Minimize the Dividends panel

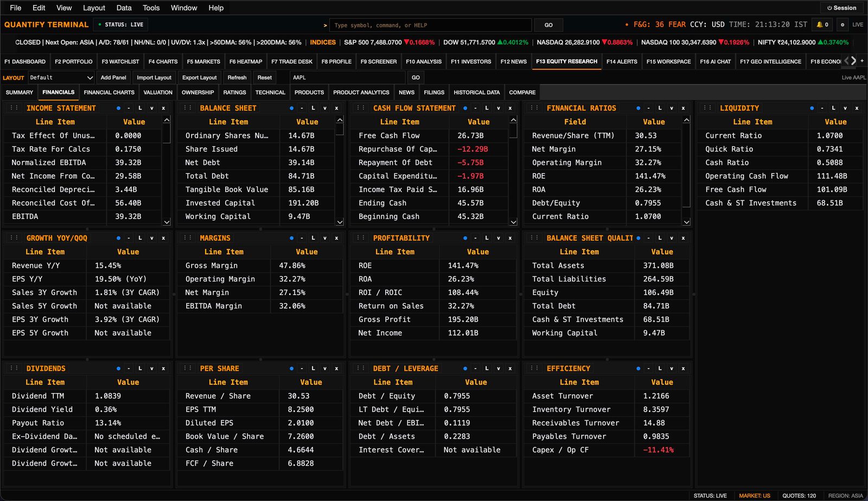point(129,368)
